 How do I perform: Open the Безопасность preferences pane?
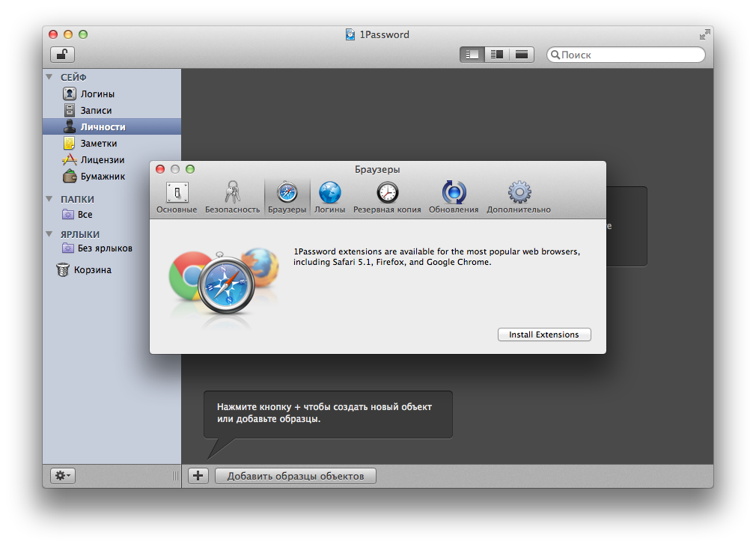(232, 198)
